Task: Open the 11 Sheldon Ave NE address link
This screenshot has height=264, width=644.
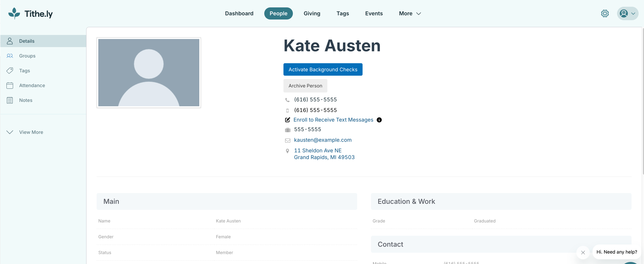Action: click(x=324, y=154)
